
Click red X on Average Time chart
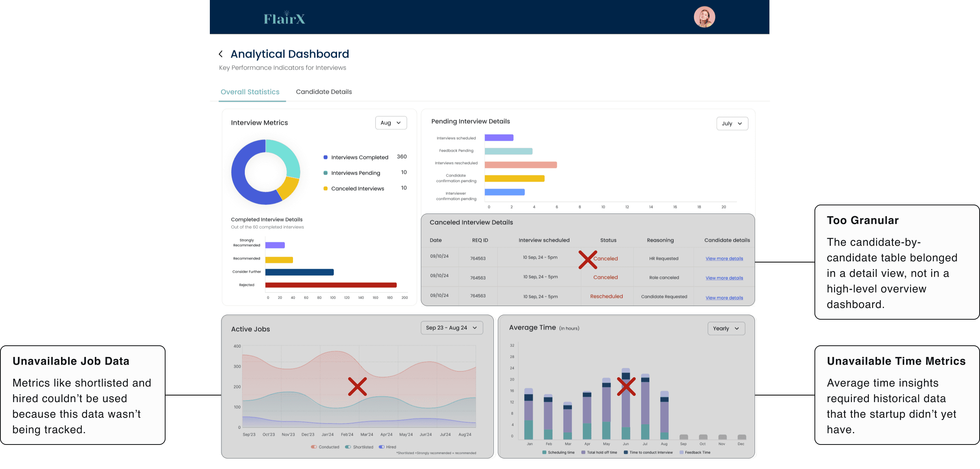[x=626, y=387]
